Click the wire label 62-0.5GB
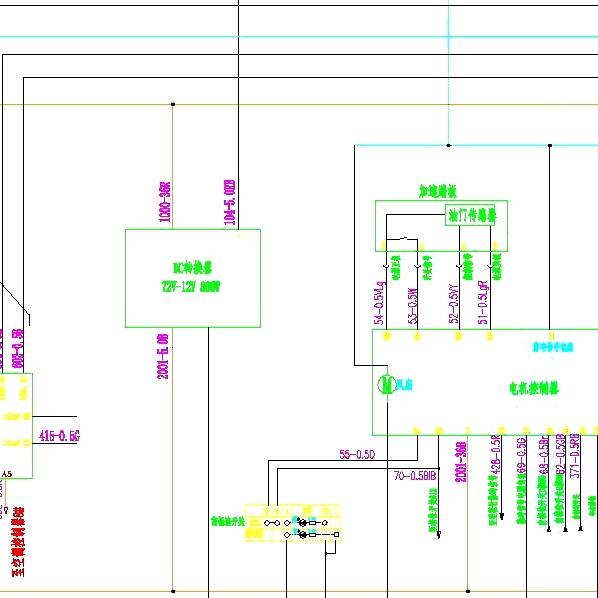 [560, 455]
